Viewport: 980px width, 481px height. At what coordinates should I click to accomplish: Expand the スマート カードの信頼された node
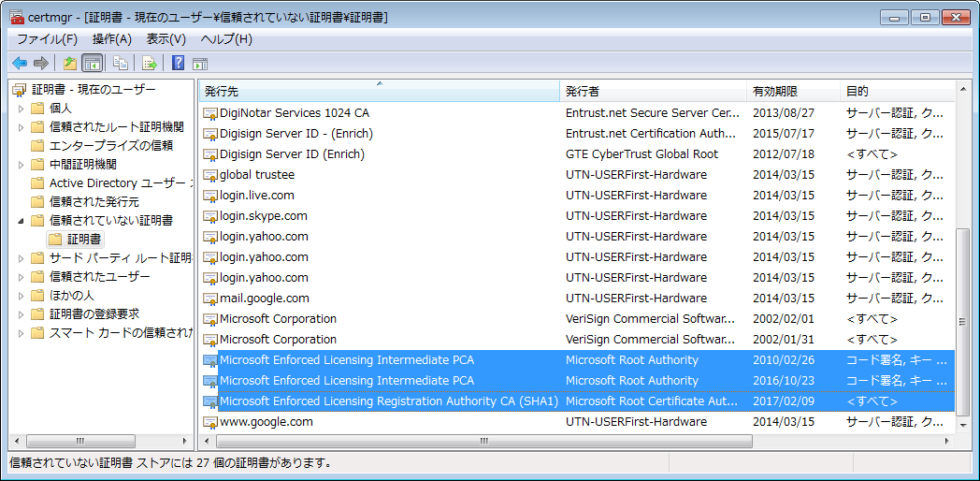[22, 333]
